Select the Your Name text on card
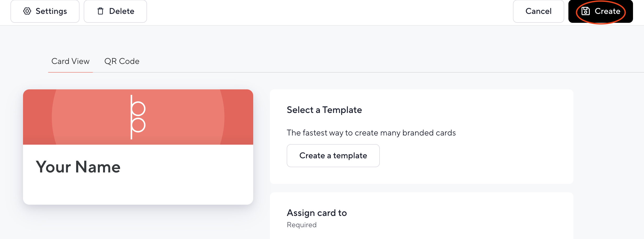The height and width of the screenshot is (239, 644). [x=78, y=167]
